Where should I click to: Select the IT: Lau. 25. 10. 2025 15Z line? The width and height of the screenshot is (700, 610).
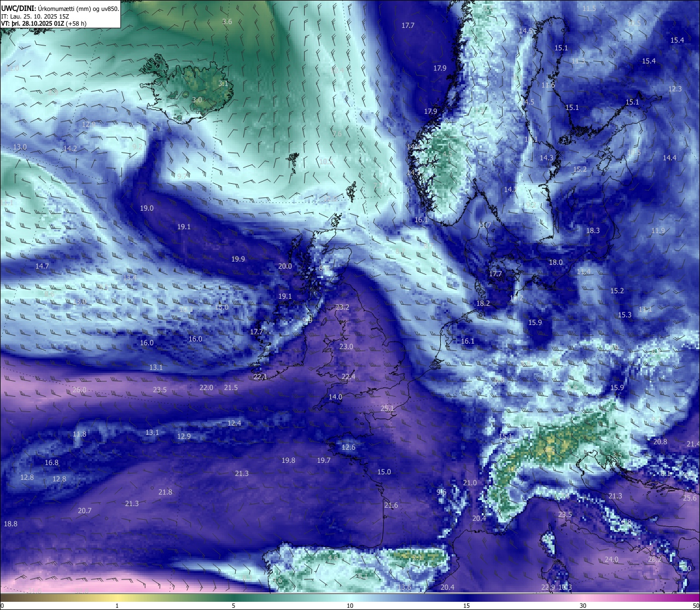pos(35,16)
